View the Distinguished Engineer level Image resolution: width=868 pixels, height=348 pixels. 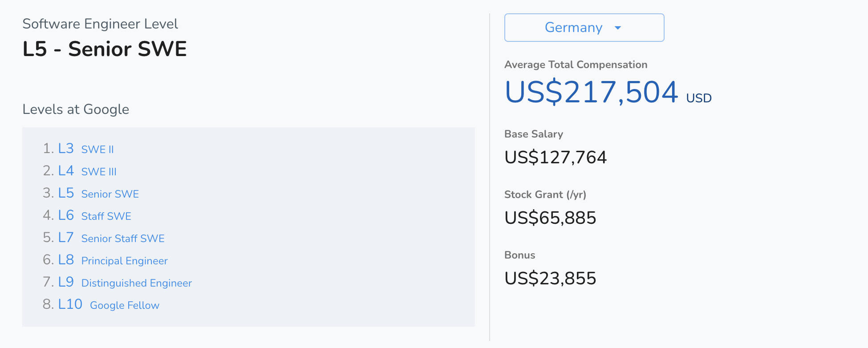(136, 283)
